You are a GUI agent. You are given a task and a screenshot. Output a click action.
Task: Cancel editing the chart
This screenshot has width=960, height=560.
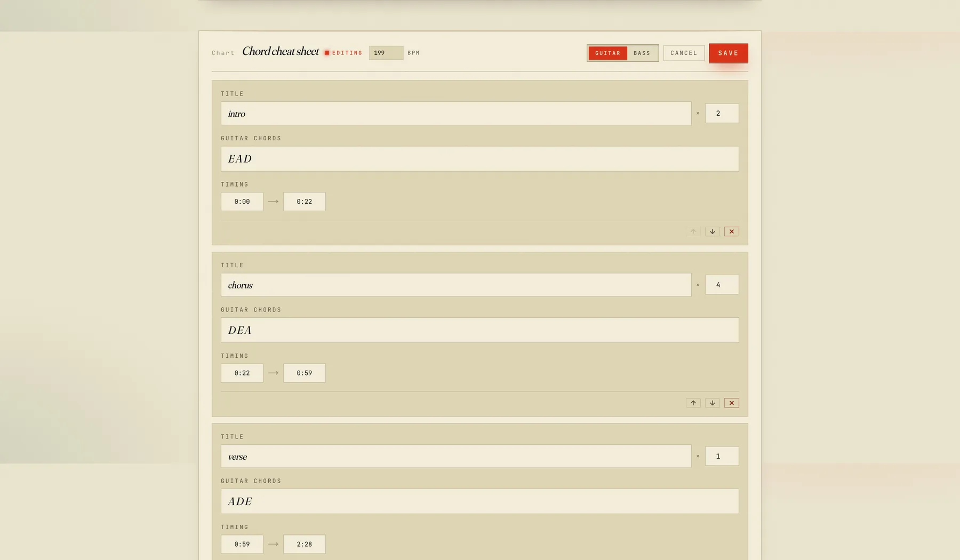(684, 53)
